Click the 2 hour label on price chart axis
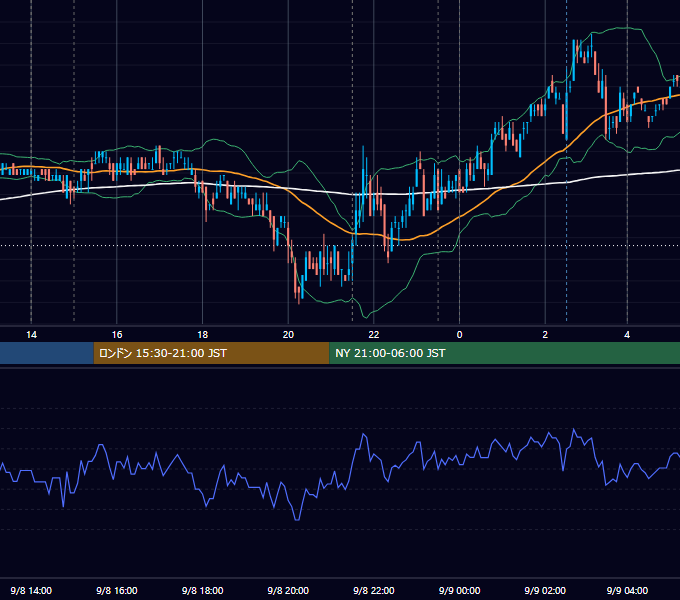 [545, 335]
